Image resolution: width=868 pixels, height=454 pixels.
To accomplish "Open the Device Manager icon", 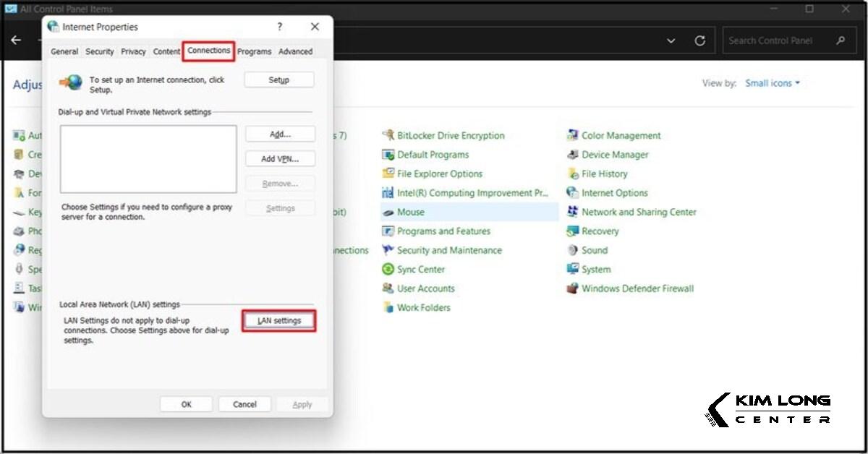I will 573,155.
